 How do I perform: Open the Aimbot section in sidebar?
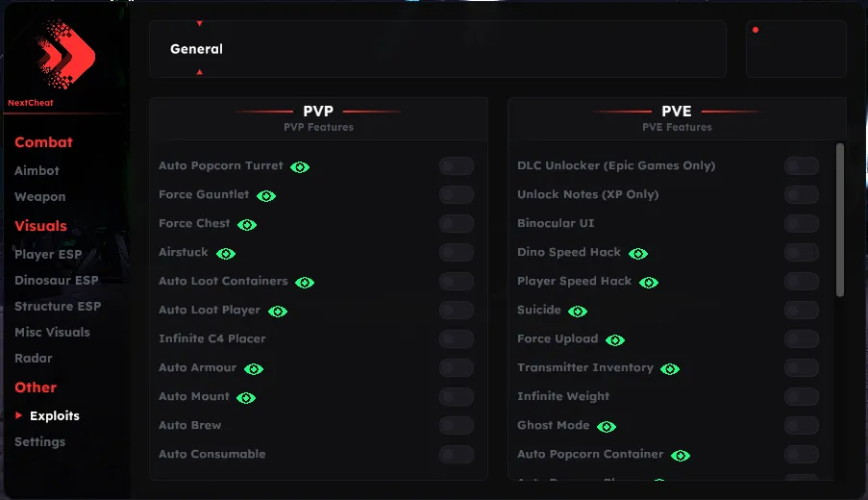37,170
